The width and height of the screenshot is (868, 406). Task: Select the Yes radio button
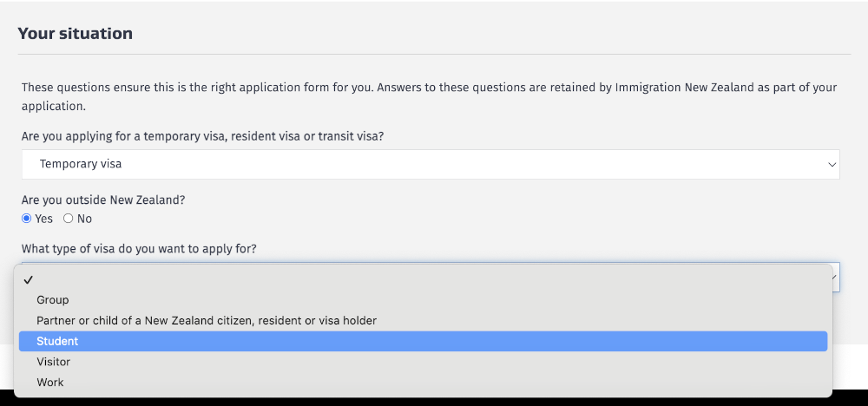point(27,219)
